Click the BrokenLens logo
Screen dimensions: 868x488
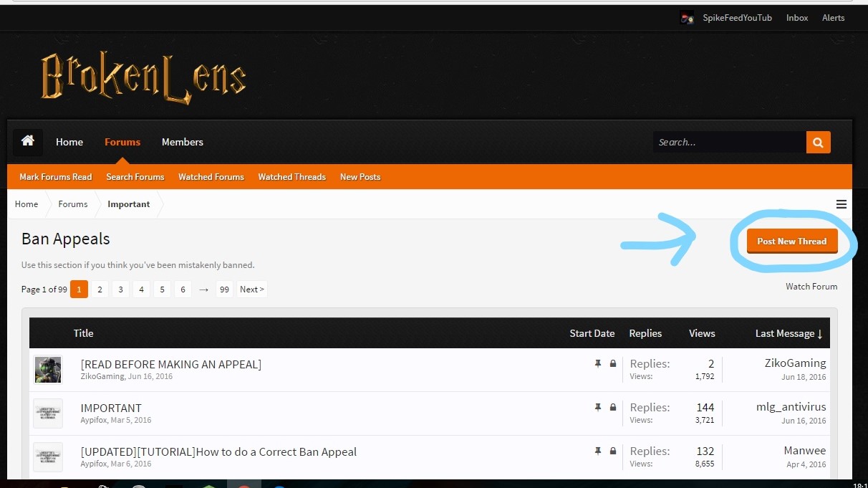(x=143, y=77)
